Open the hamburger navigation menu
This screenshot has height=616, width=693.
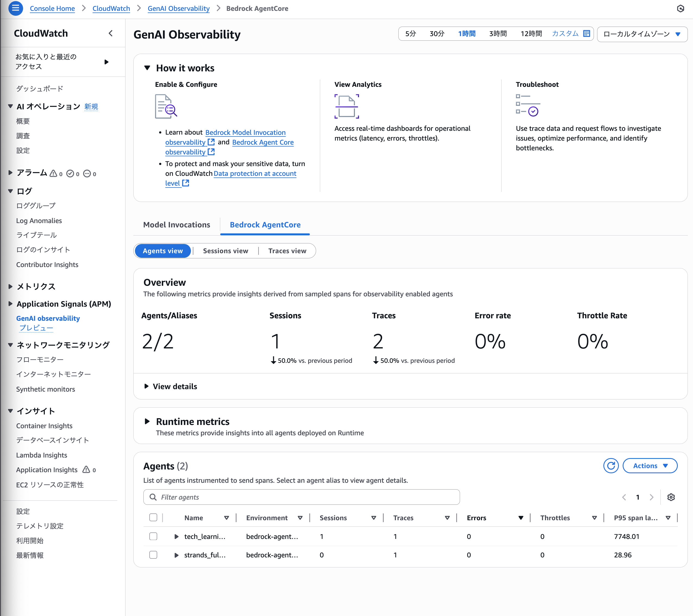coord(15,8)
